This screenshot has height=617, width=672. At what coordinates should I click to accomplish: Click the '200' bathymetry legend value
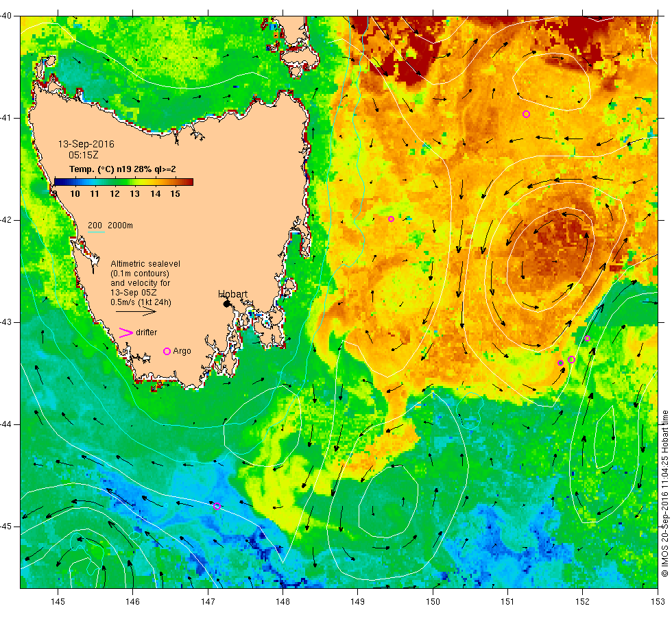tap(95, 226)
